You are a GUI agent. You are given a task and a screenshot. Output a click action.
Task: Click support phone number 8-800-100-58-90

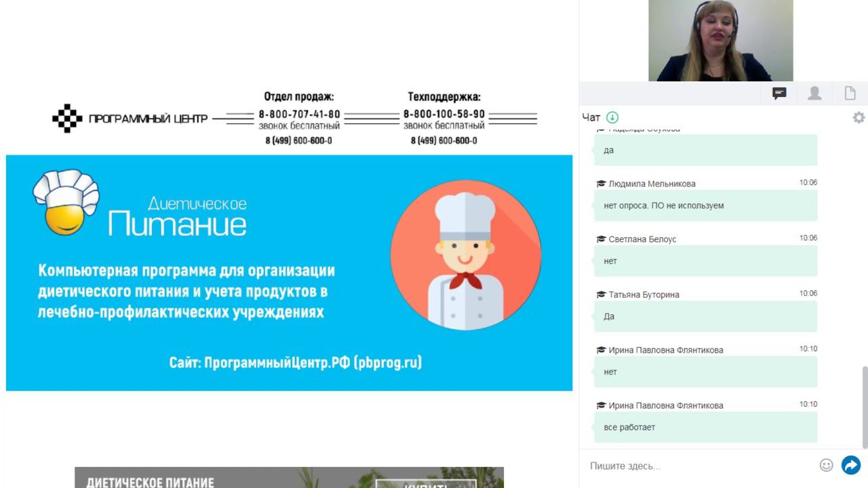click(x=444, y=115)
